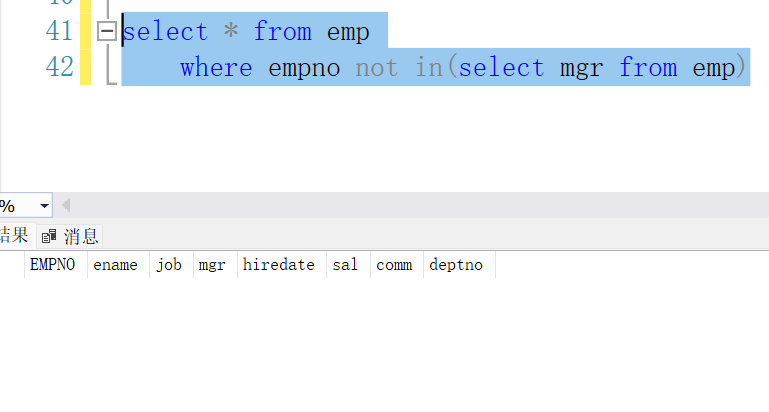Click the horizontal scrollbar track of the editor
The height and width of the screenshot is (412, 769).
421,205
